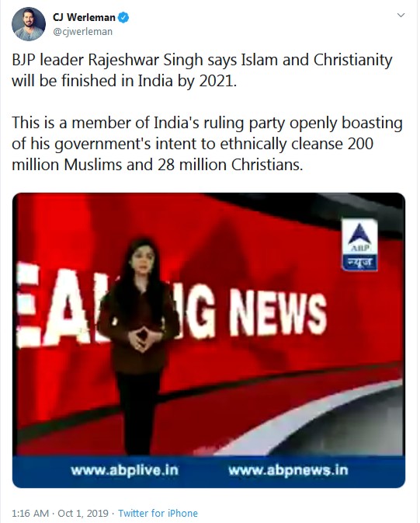This screenshot has height=523, width=420.
Task: Select the Hindi news label under ABP logo
Action: click(359, 263)
